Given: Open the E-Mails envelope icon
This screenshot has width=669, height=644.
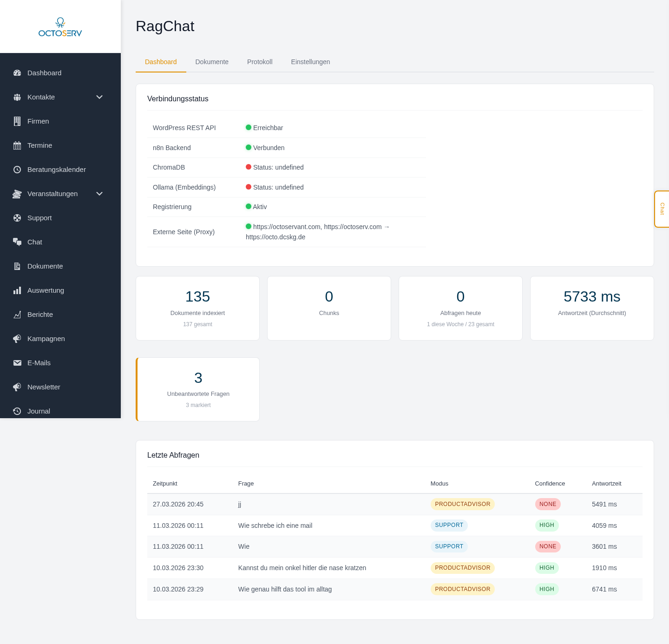Looking at the screenshot, I should [x=17, y=363].
